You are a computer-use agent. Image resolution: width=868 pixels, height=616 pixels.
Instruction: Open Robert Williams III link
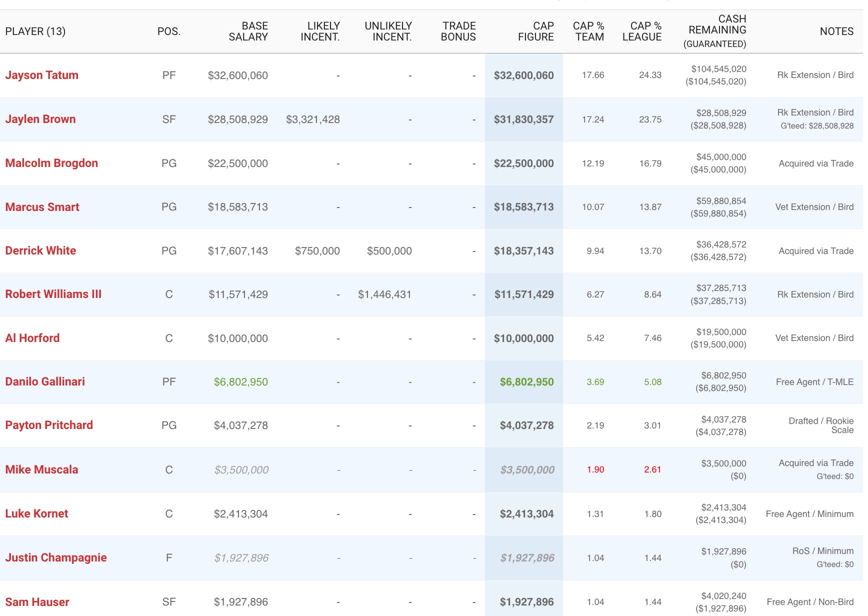pyautogui.click(x=53, y=294)
